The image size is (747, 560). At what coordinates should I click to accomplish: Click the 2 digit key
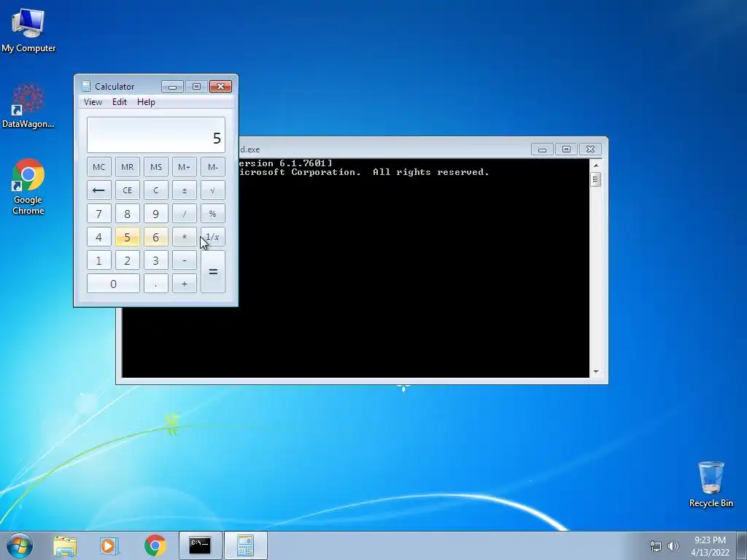pos(128,260)
